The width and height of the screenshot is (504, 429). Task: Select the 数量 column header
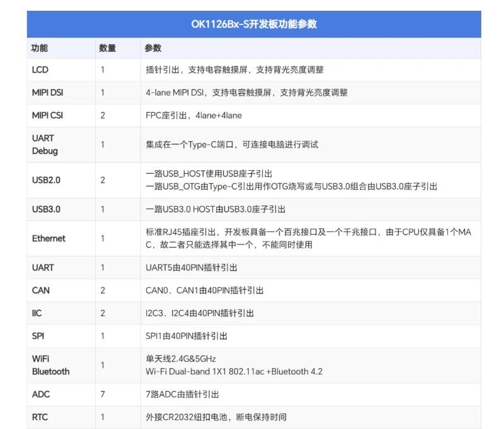point(107,49)
